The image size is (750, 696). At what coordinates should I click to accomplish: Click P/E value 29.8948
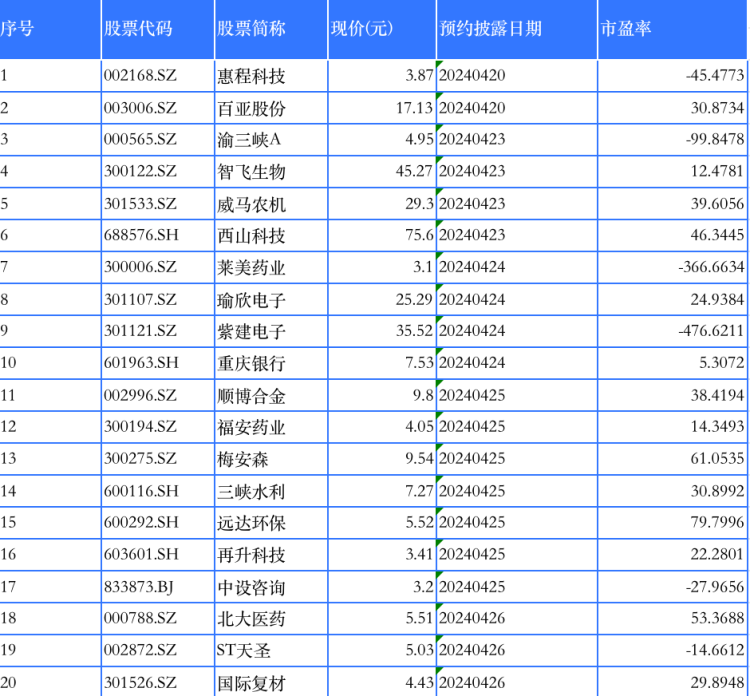(673, 682)
